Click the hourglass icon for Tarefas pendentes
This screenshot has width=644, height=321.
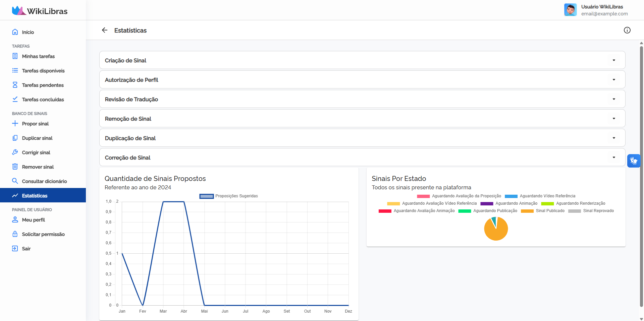coord(15,85)
